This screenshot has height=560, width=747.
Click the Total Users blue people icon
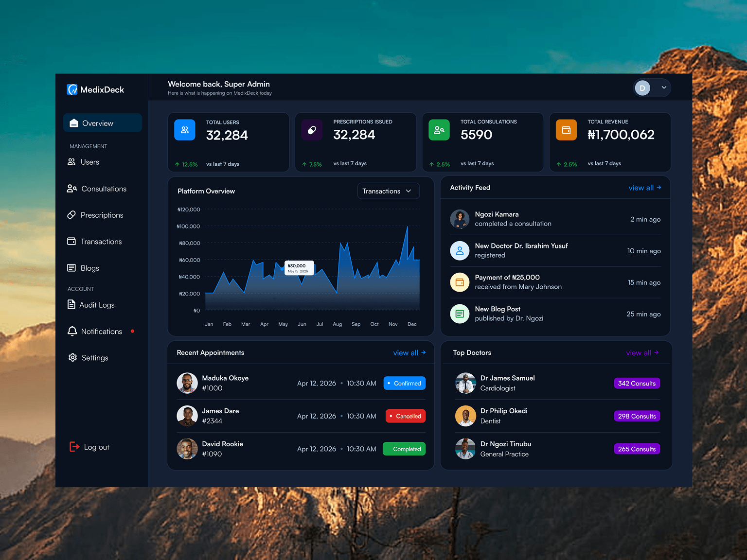[x=185, y=130]
